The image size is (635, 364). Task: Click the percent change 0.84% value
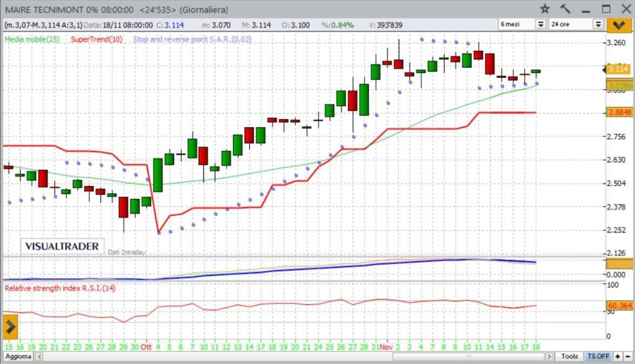[338, 25]
